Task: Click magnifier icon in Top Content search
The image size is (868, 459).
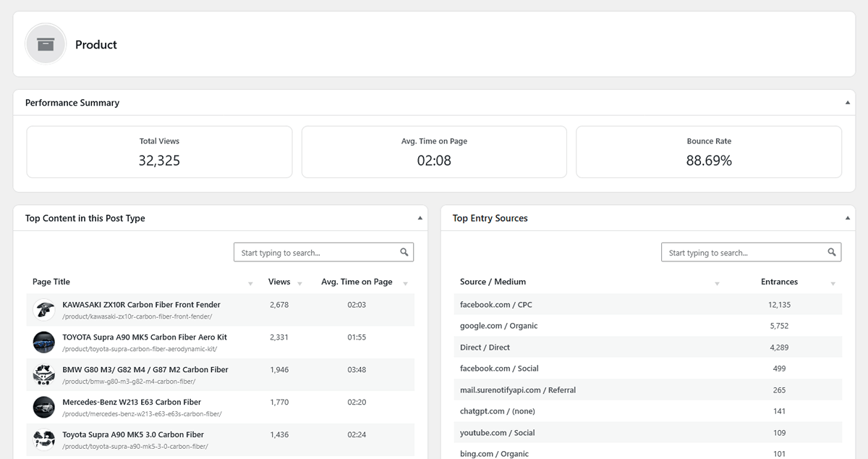Action: coord(404,252)
